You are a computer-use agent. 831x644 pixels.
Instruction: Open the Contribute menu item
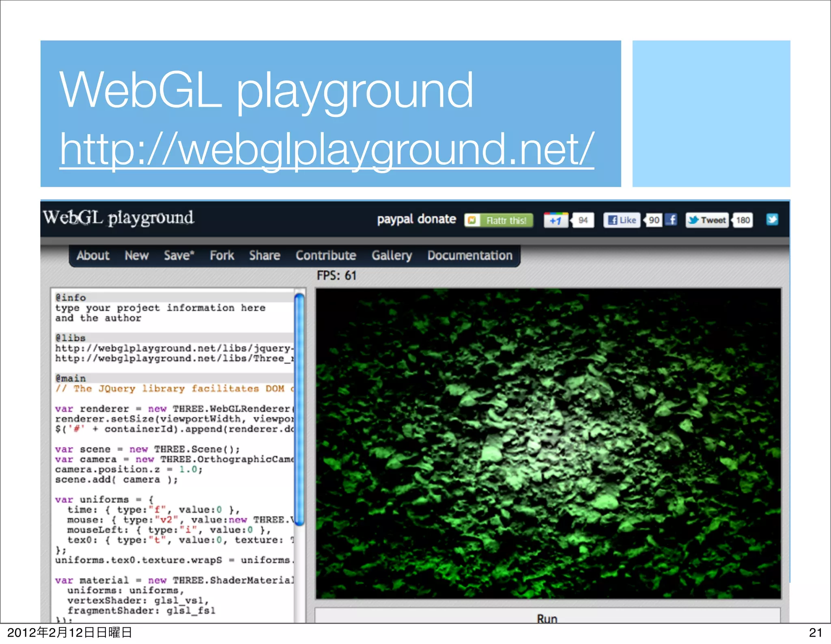click(326, 255)
